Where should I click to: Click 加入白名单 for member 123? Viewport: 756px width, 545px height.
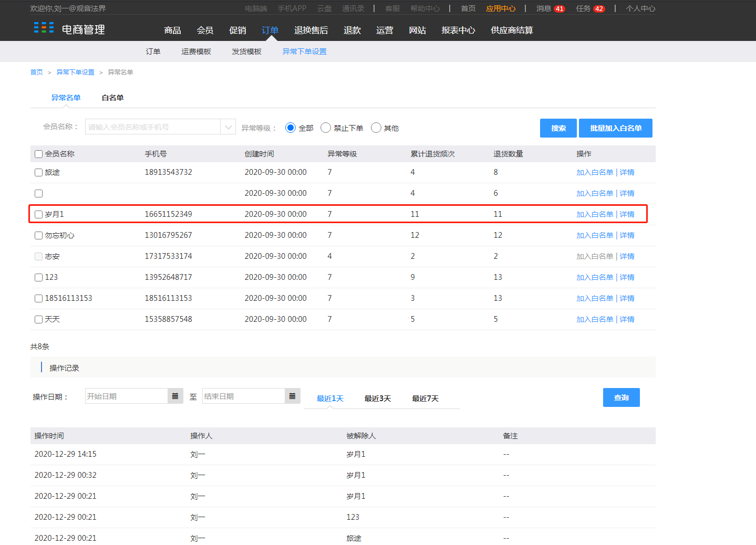click(595, 277)
